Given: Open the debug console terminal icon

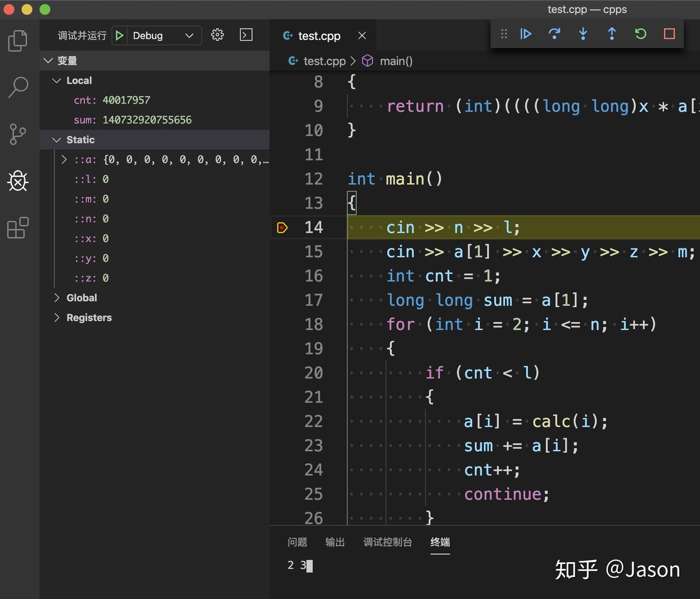Looking at the screenshot, I should (x=246, y=35).
